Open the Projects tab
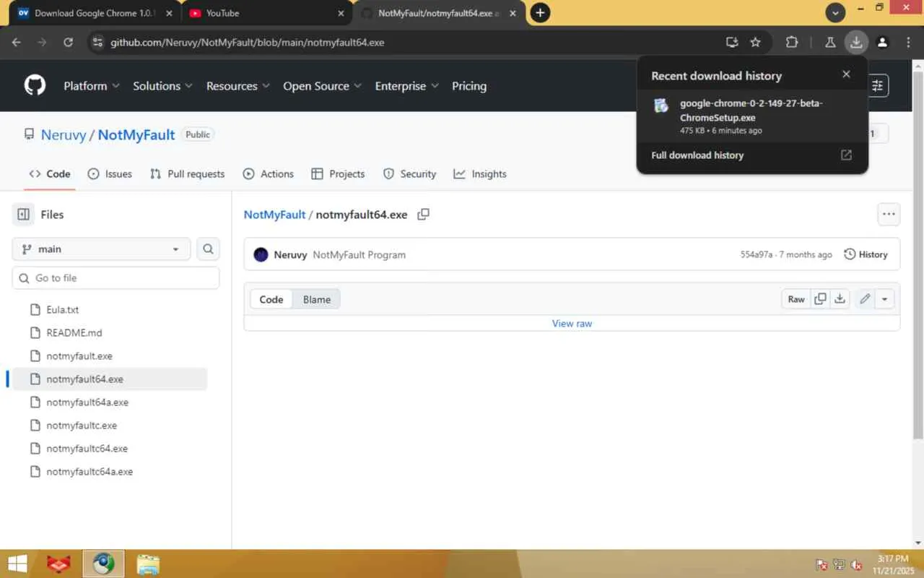Screen dimensions: 924x578 click(338, 174)
